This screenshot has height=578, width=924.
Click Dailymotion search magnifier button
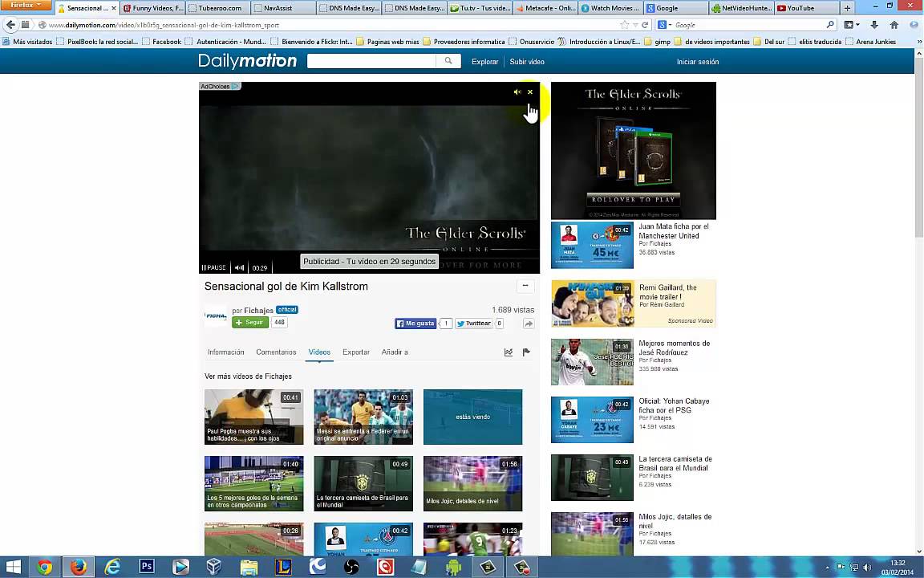point(448,61)
